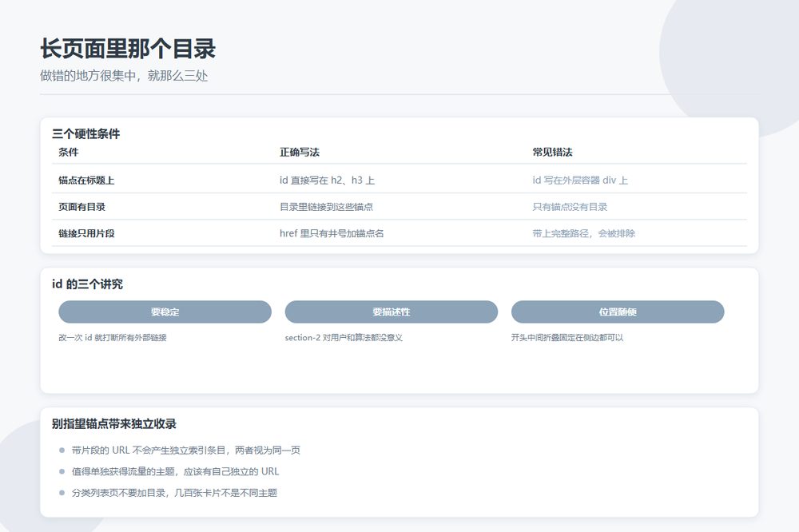The width and height of the screenshot is (799, 532).
Task: Click cell 目录里链接到这些锚点
Action: (x=326, y=206)
